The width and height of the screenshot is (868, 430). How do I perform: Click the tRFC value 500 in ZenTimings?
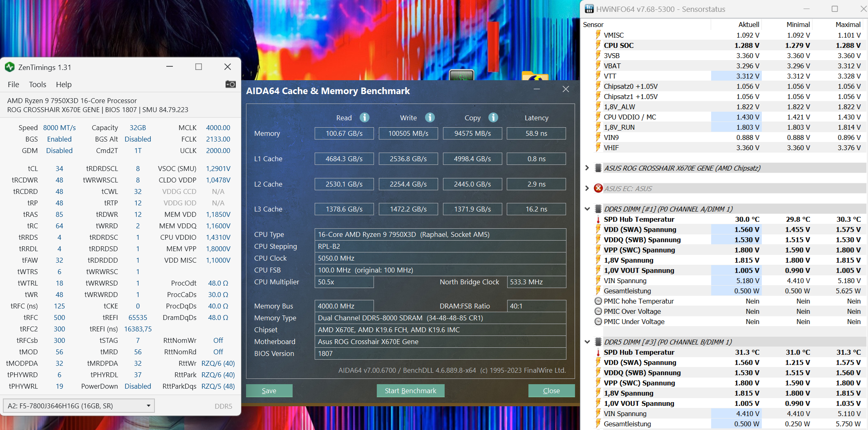[x=59, y=317]
